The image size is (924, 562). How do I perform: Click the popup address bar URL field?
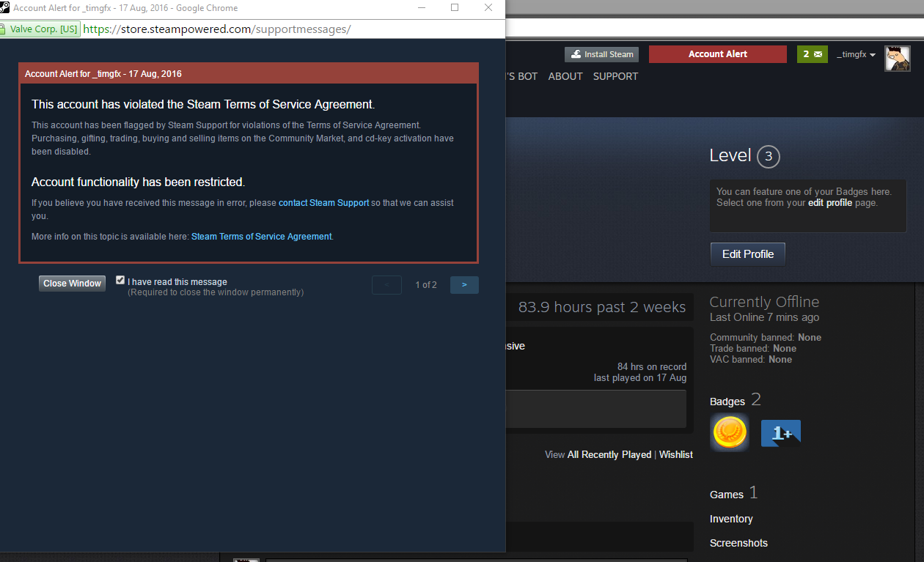coord(293,29)
